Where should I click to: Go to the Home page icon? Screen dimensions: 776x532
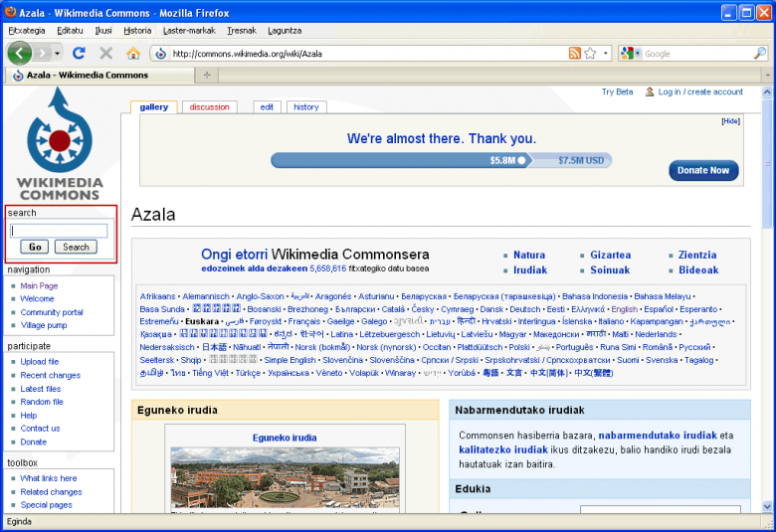(133, 53)
